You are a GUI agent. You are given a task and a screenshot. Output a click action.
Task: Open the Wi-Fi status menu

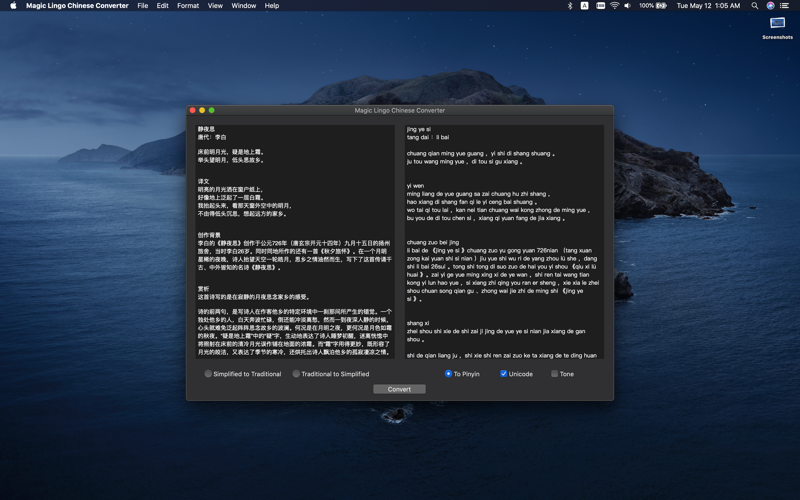click(614, 6)
